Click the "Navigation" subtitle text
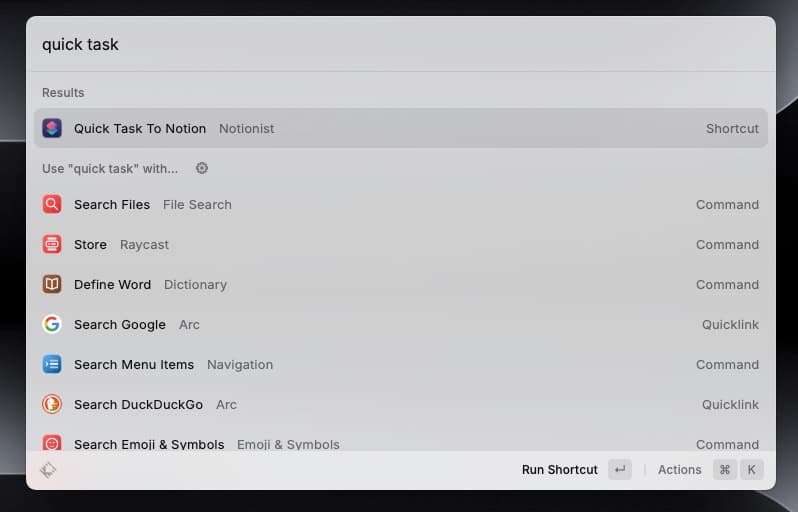The image size is (798, 512). pyautogui.click(x=240, y=365)
